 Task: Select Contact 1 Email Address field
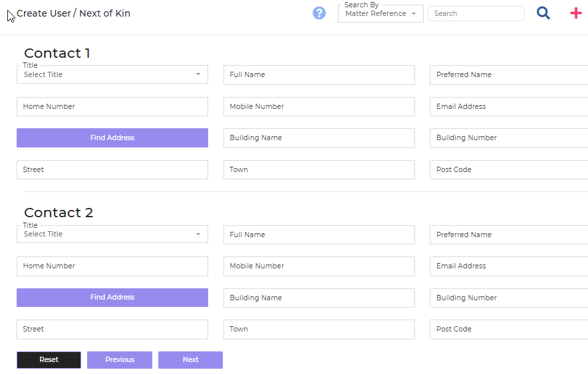(x=509, y=107)
